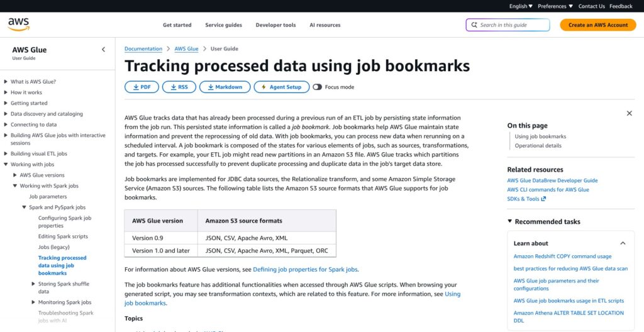
Task: Open Configuring Spark job properties
Action: pos(65,222)
